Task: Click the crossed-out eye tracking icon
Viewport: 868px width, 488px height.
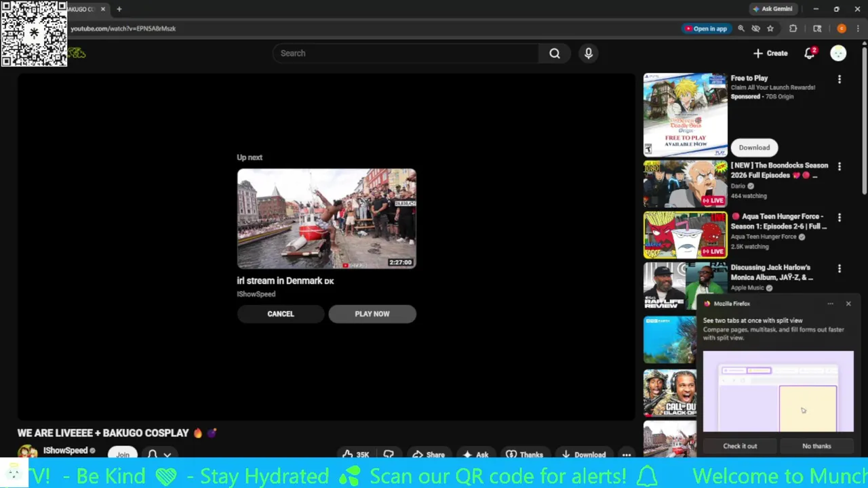Action: pos(755,28)
